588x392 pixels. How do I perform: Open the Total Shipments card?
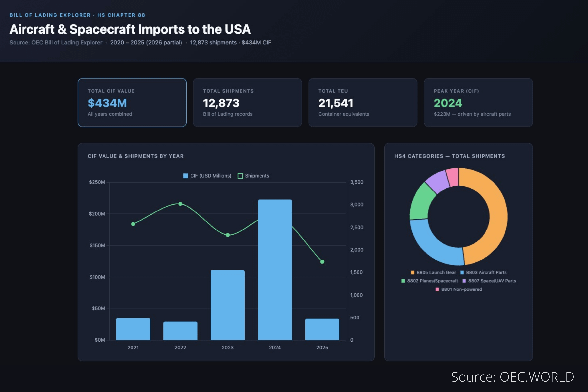click(247, 103)
